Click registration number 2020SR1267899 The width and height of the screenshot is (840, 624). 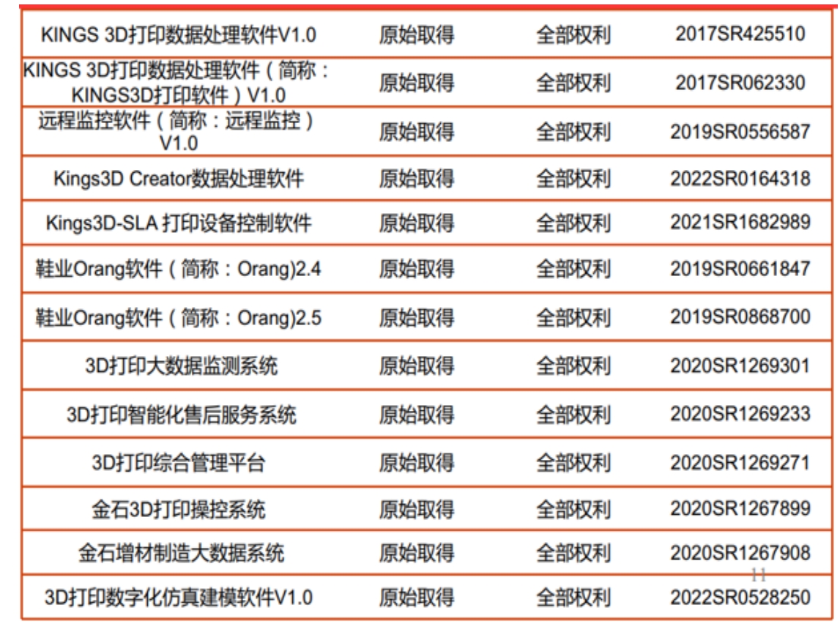click(740, 509)
